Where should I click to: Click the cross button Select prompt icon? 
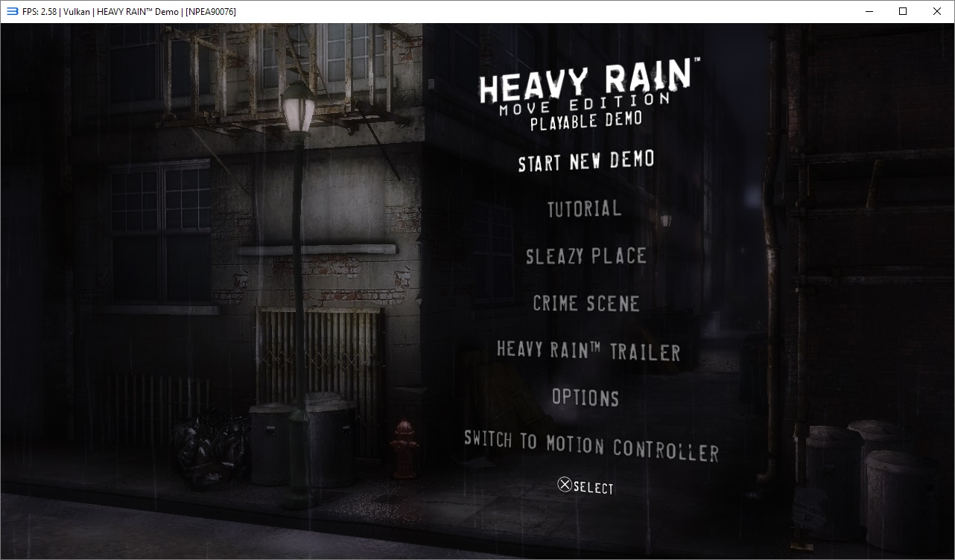pos(565,485)
